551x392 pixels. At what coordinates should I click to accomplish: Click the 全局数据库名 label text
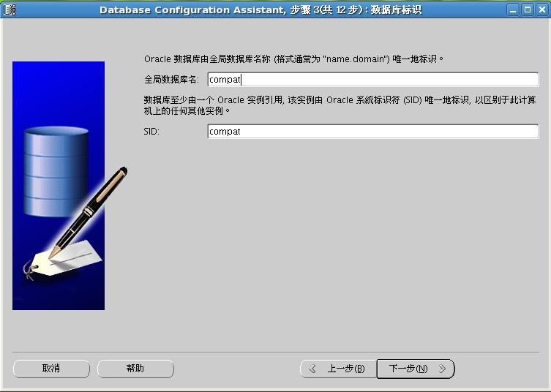pos(171,80)
